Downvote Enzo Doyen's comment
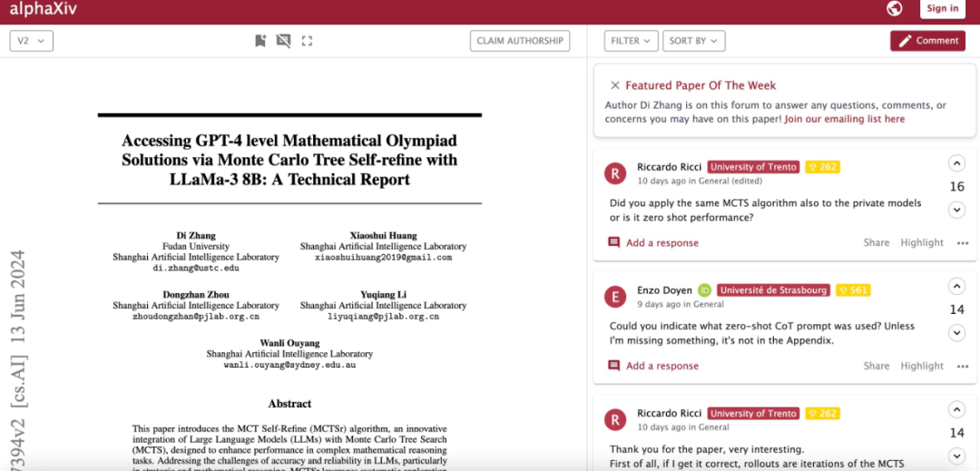Image resolution: width=980 pixels, height=471 pixels. [x=956, y=333]
